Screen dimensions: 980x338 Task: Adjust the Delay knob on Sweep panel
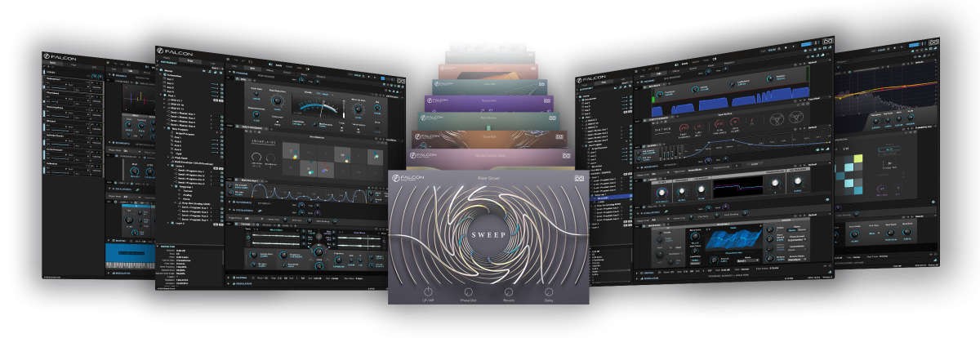click(549, 291)
